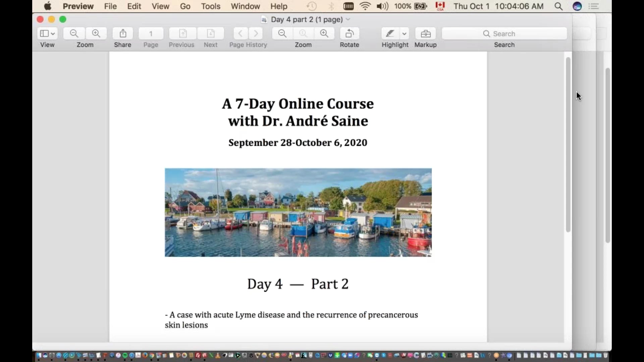The width and height of the screenshot is (644, 362).
Task: Select the Highlight tool in the toolbar
Action: tap(390, 34)
